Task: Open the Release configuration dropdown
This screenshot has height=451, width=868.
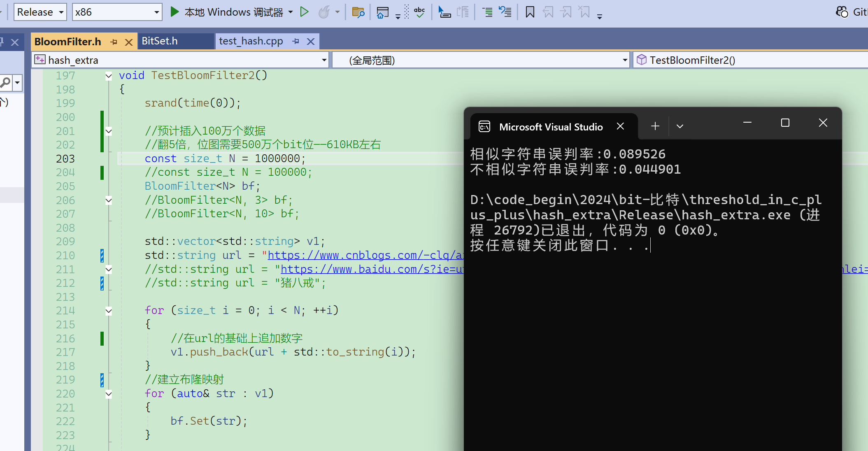Action: pyautogui.click(x=61, y=12)
